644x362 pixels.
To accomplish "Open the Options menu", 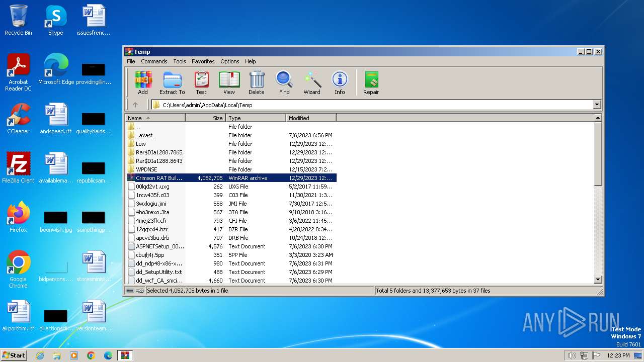I will click(x=229, y=61).
